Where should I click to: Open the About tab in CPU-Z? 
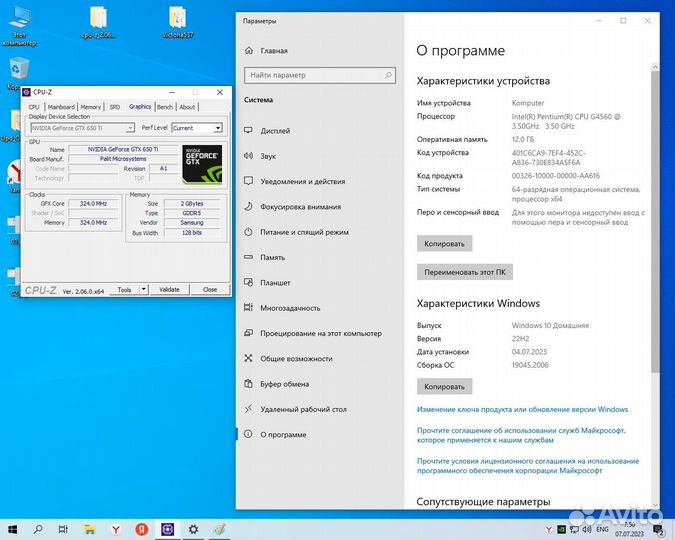[x=187, y=107]
